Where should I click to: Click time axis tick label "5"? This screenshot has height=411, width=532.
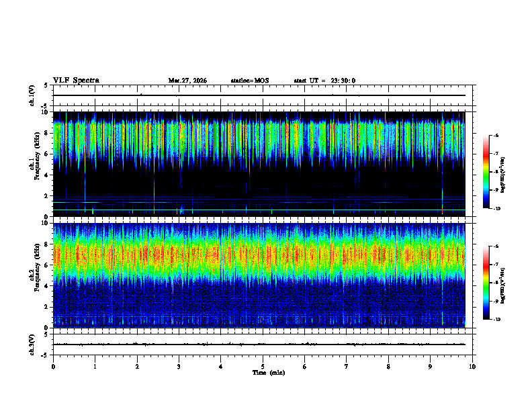[263, 367]
